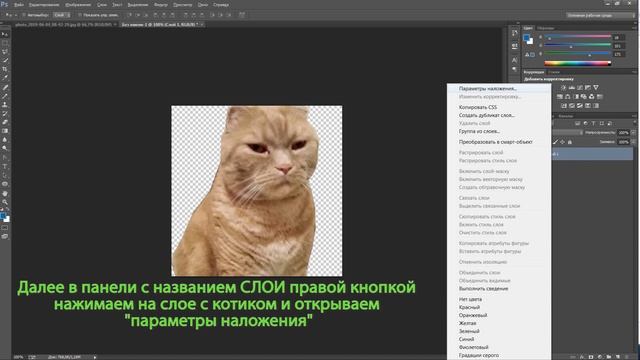
Task: Add a Brightness/Contrast adjustment
Action: point(564,88)
